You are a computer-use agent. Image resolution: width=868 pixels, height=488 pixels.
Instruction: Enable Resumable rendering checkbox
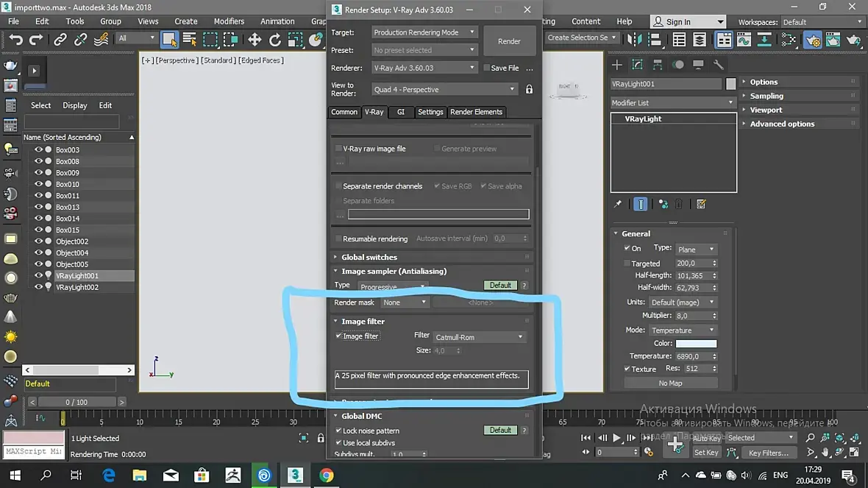click(x=338, y=238)
